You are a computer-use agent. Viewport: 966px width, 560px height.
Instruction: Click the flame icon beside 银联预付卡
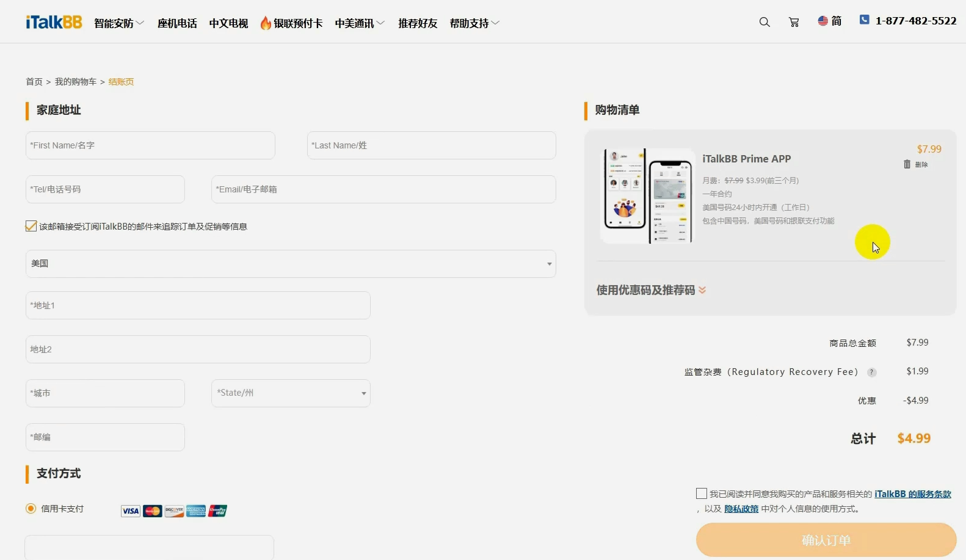tap(266, 23)
